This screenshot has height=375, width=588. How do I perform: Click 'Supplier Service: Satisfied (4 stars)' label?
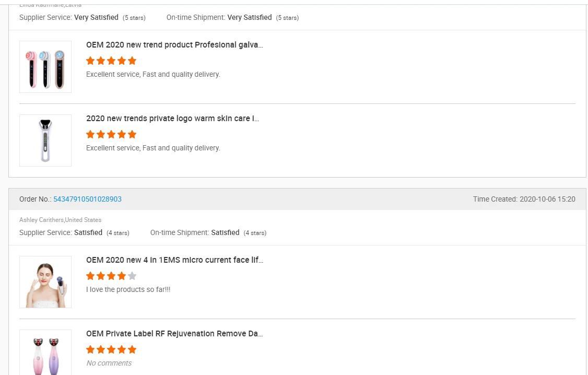click(x=74, y=232)
